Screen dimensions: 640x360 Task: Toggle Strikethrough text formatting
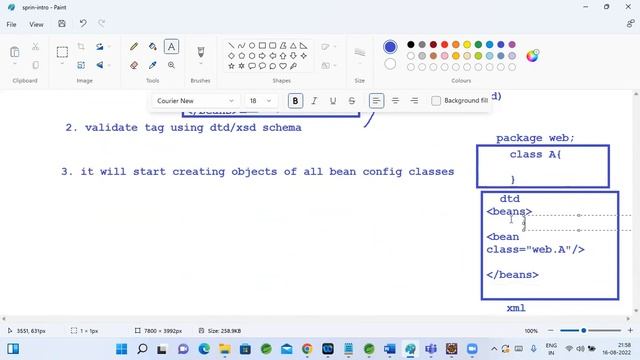tap(351, 100)
